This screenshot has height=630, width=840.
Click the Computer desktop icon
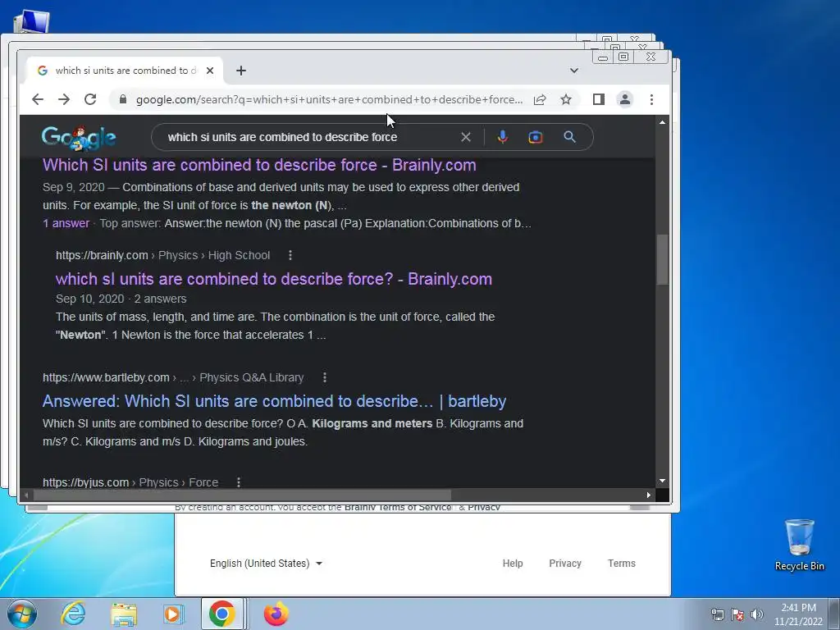pyautogui.click(x=31, y=21)
